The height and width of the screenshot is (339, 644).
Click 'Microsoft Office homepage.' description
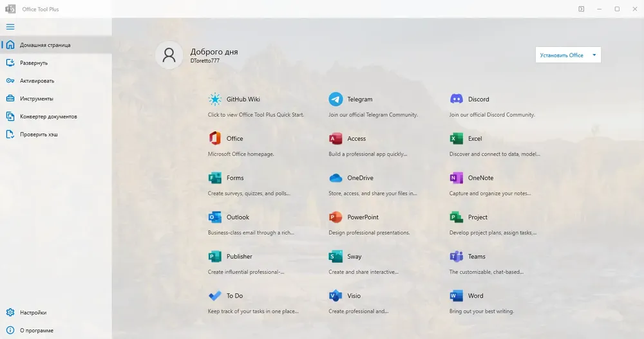241,154
